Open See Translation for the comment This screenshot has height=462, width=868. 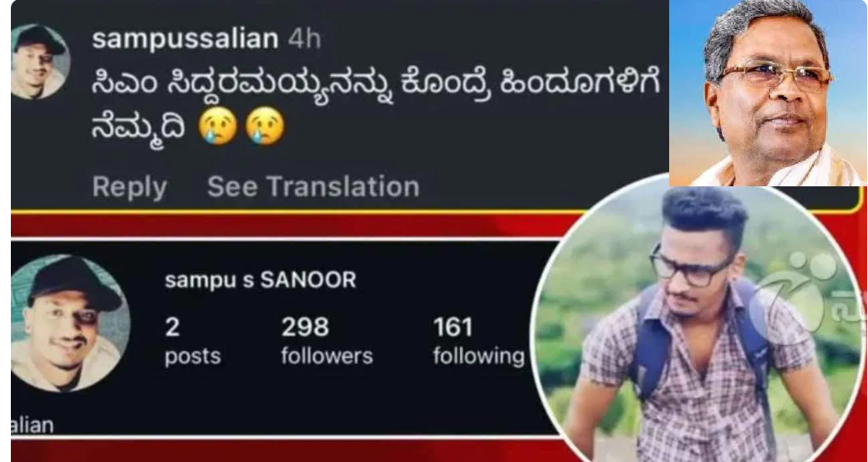pyautogui.click(x=313, y=187)
